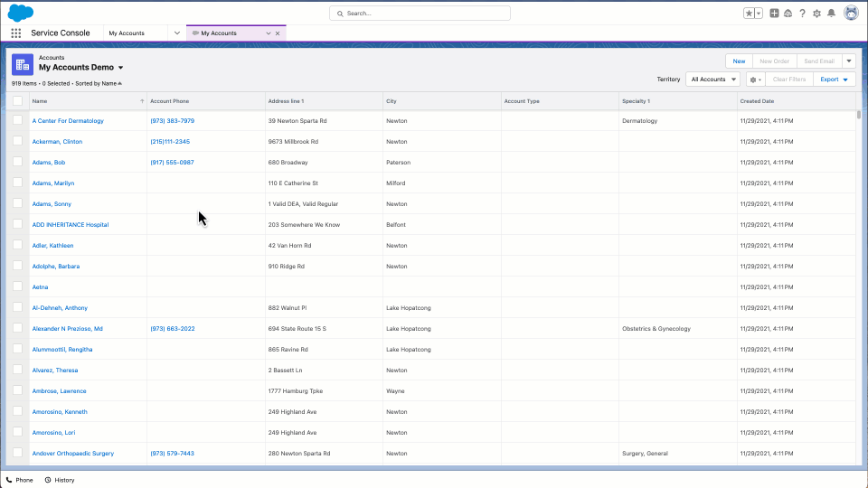
Task: View notifications bell icon
Action: pyautogui.click(x=831, y=14)
